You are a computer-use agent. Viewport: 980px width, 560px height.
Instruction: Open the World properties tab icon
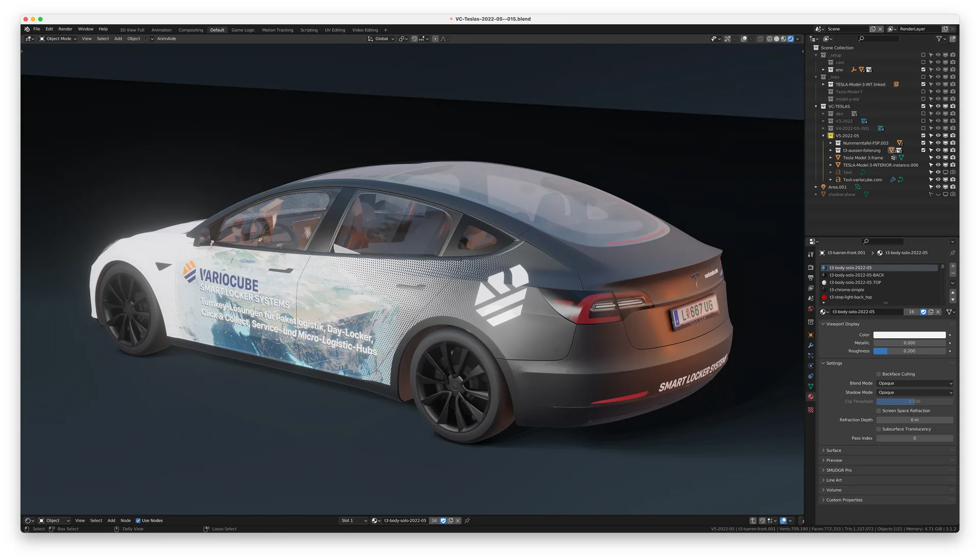811,309
